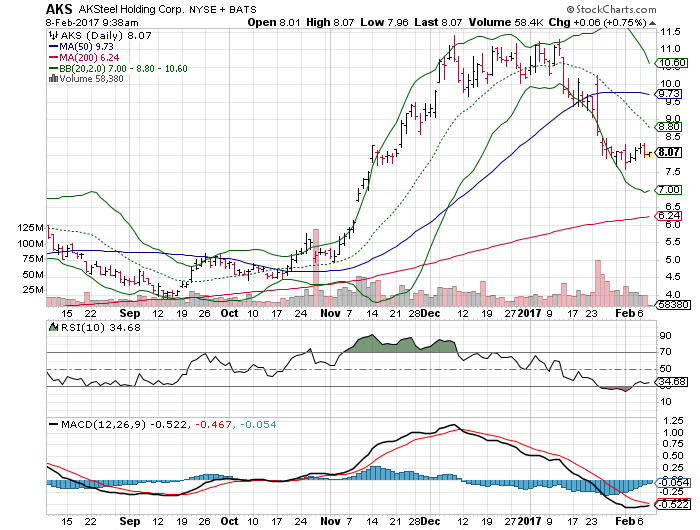Click the 58380 volume tag on axis
The height and width of the screenshot is (530, 700).
tap(672, 305)
